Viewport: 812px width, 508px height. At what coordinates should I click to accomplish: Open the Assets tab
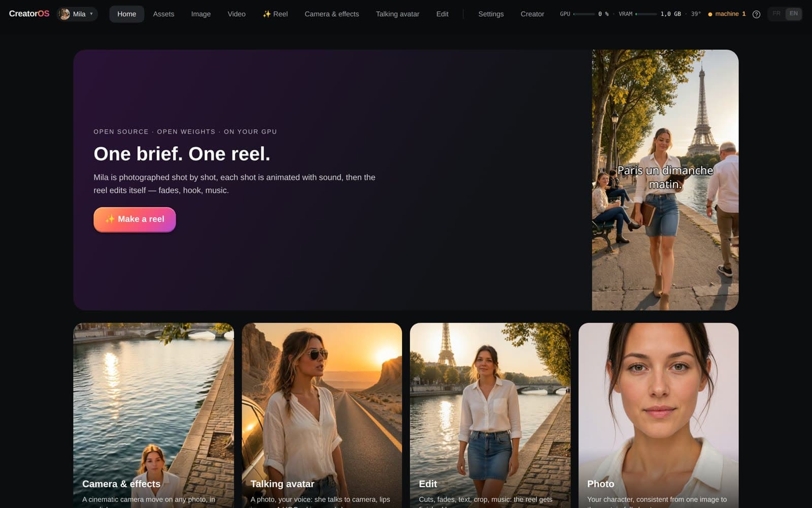(163, 14)
